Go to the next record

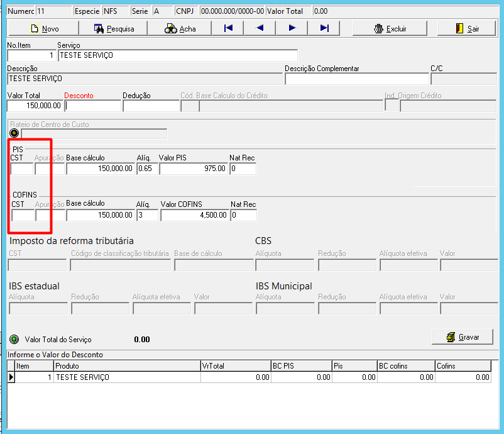pyautogui.click(x=292, y=28)
